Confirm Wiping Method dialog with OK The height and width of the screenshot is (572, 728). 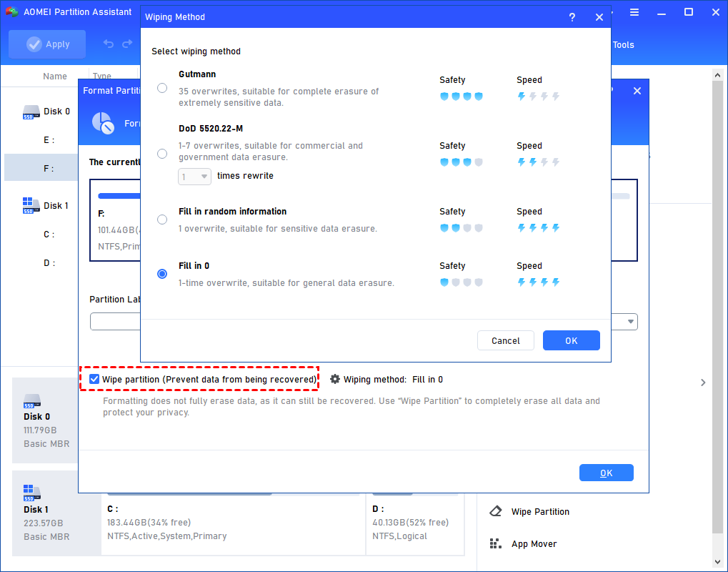(571, 340)
